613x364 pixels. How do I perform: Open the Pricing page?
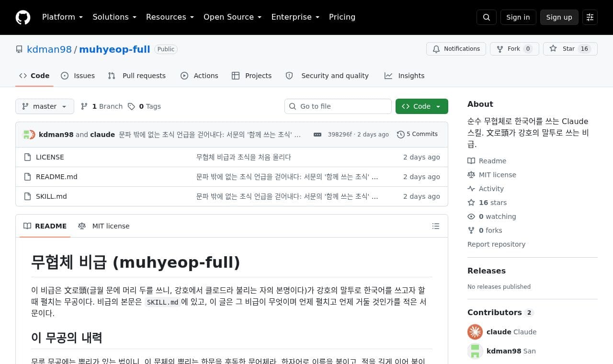click(x=342, y=17)
